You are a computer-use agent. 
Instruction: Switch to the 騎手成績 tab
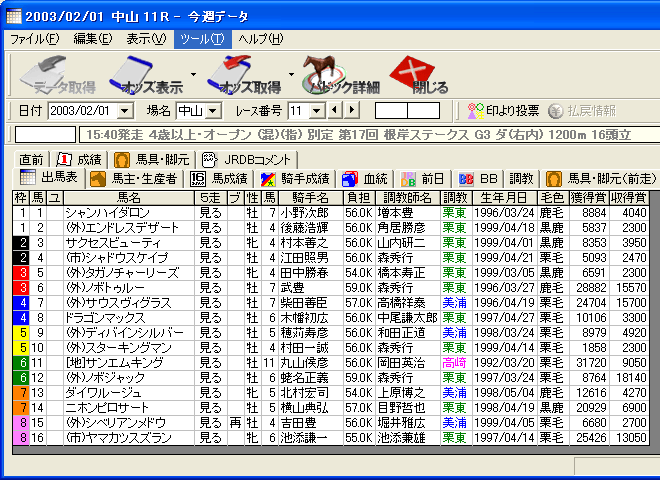coord(295,178)
